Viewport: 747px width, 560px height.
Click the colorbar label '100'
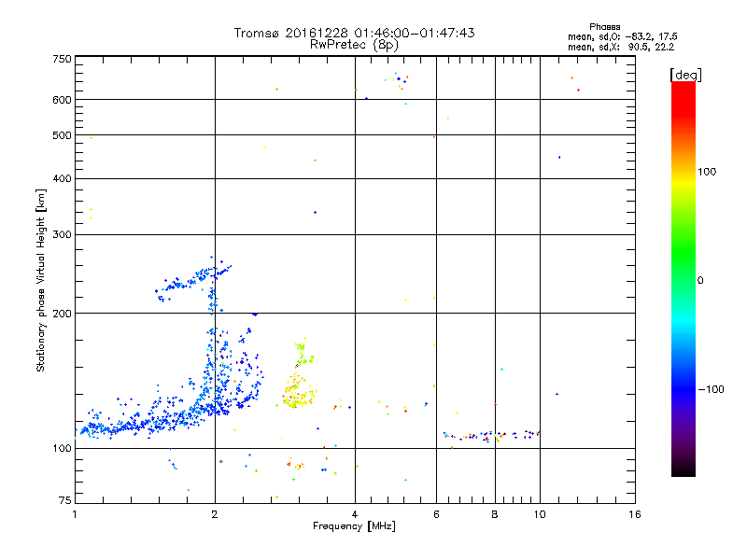click(707, 172)
